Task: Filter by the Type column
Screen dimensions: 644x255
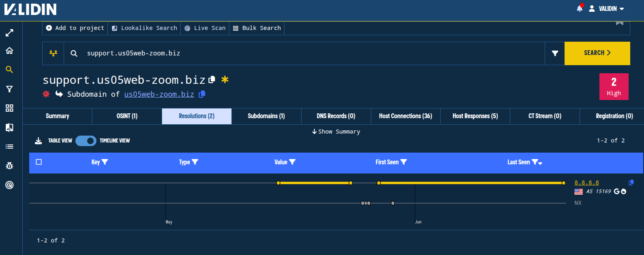Action: pos(195,162)
